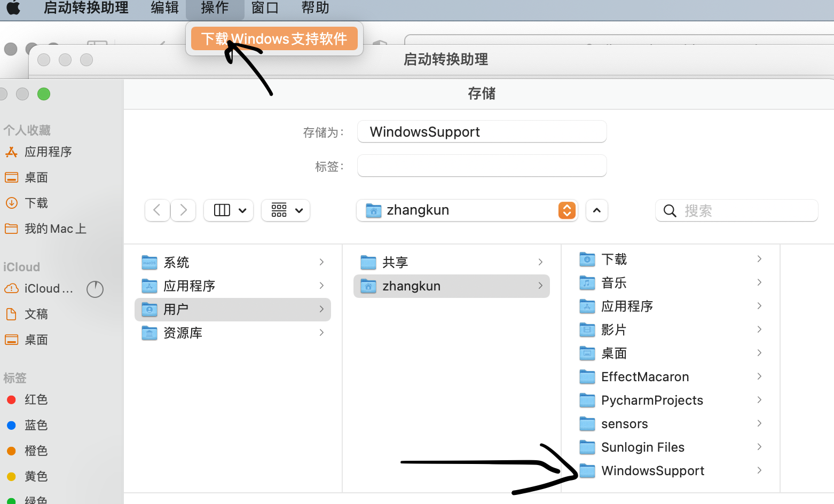Filter by the 橙色 orange tag
Image resolution: width=834 pixels, height=504 pixels.
[x=28, y=451]
